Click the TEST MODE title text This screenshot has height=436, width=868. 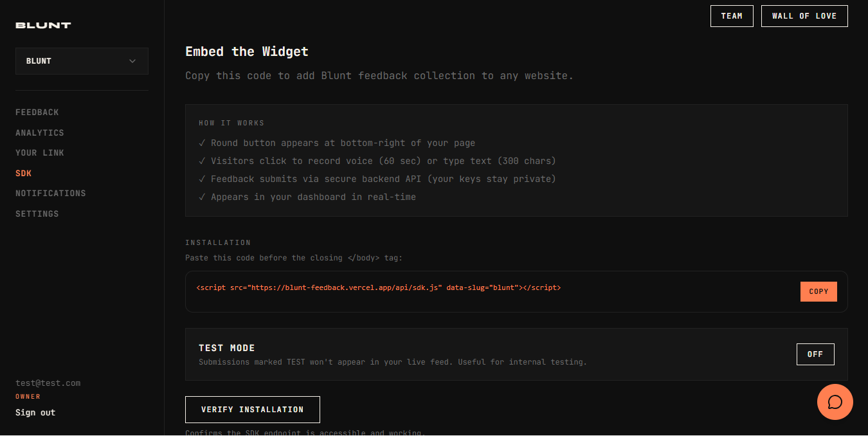227,348
